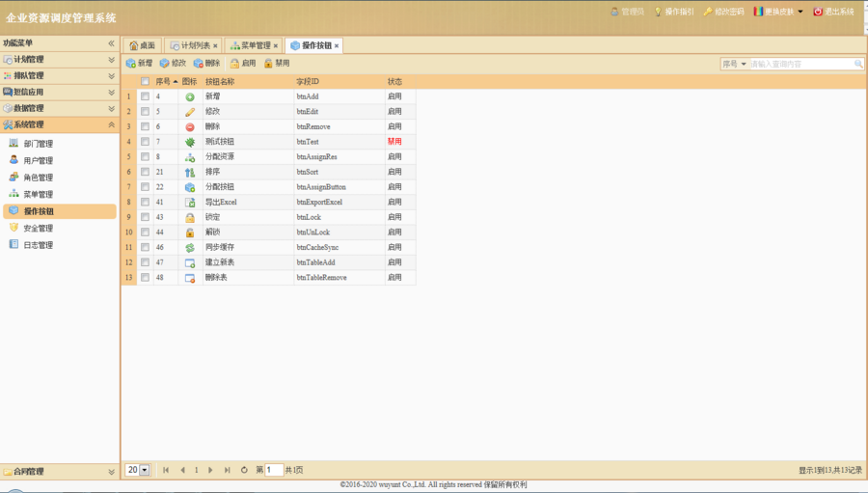Click the page number input field
The height and width of the screenshot is (493, 868).
274,470
